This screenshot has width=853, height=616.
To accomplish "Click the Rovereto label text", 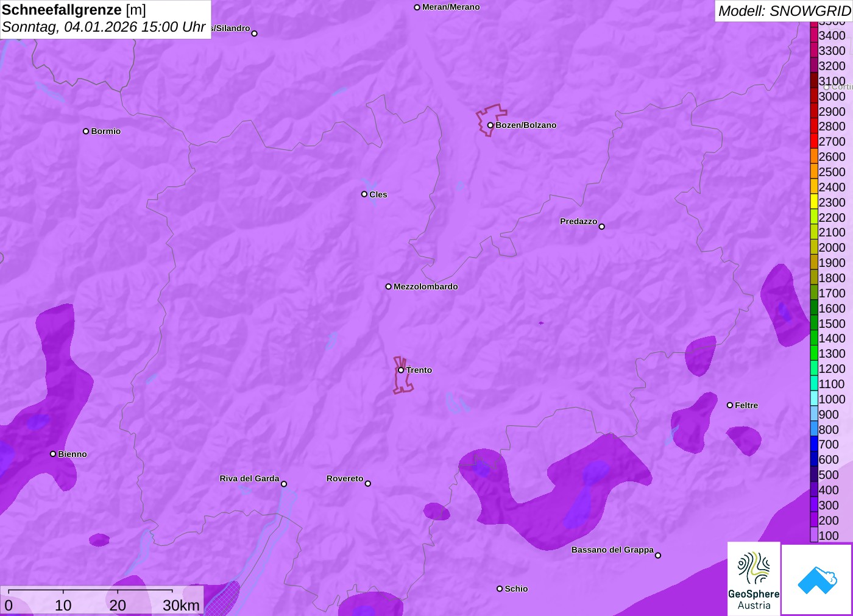I will (345, 478).
